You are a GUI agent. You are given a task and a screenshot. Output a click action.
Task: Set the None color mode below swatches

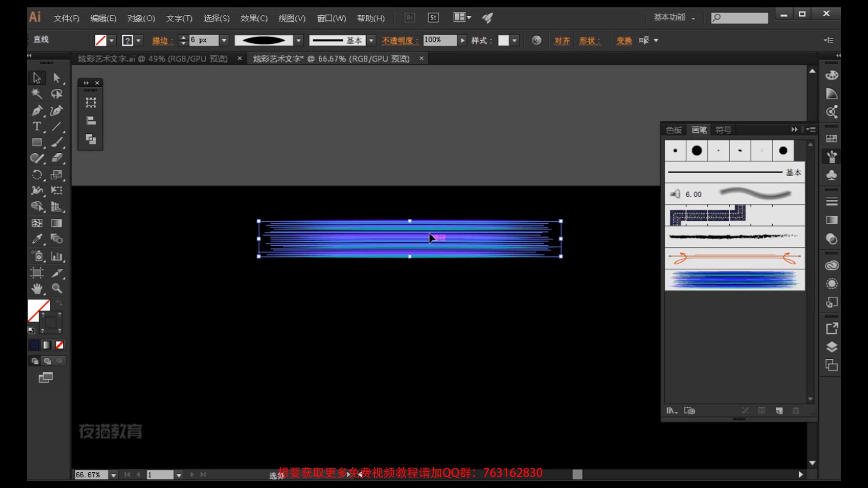(60, 345)
